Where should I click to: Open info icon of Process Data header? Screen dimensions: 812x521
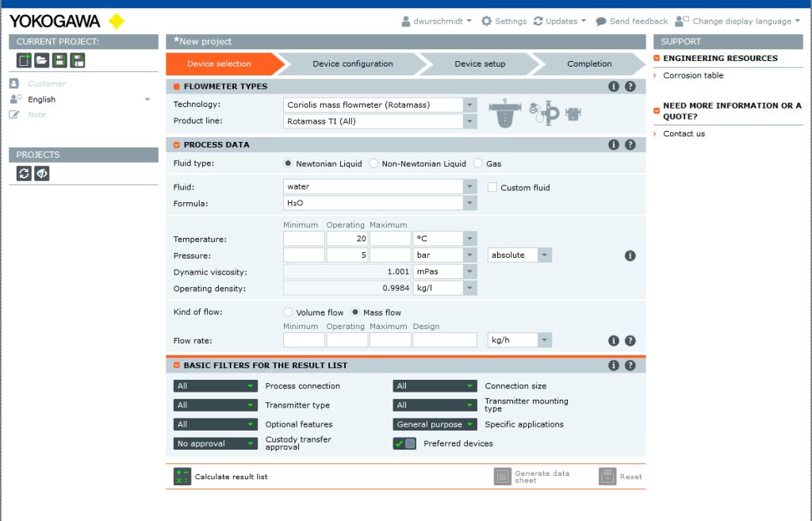[614, 144]
